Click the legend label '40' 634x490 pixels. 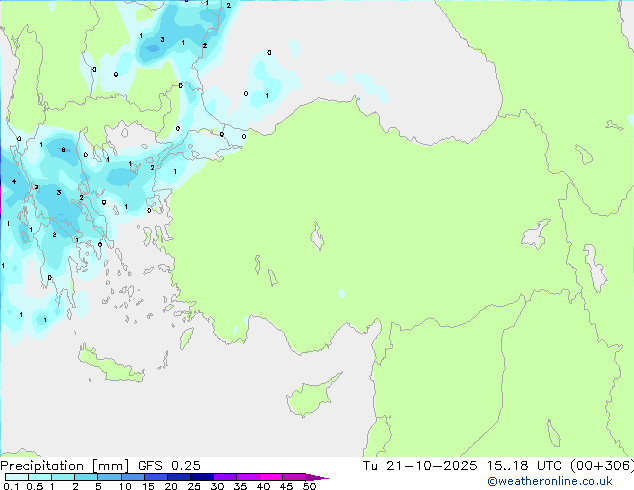[x=263, y=486]
